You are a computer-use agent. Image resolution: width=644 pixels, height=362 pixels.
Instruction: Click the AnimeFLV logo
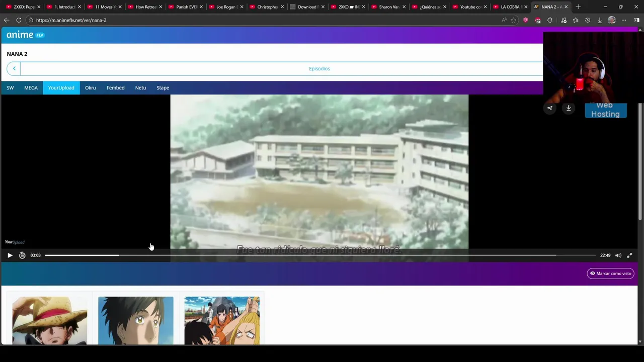[x=25, y=35]
